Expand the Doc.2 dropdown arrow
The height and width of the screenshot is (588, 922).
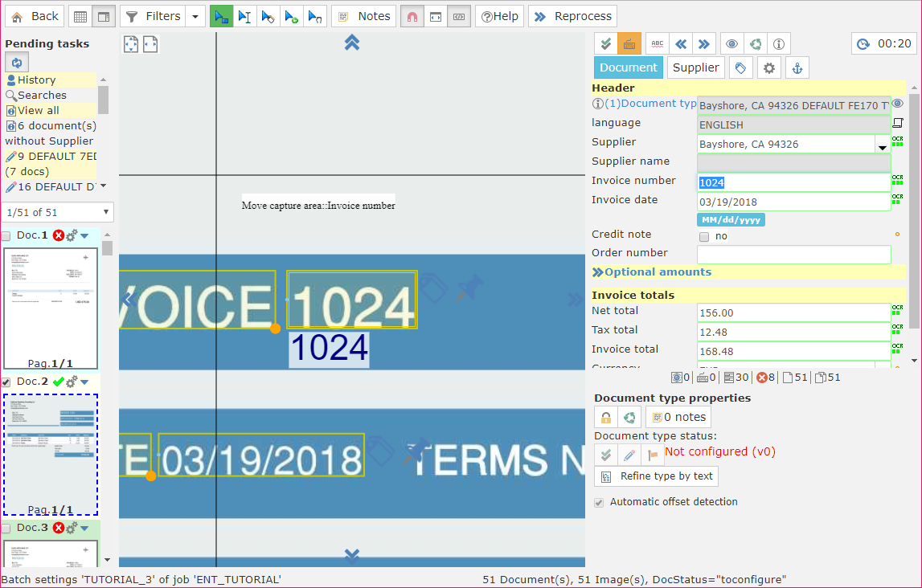pyautogui.click(x=84, y=382)
